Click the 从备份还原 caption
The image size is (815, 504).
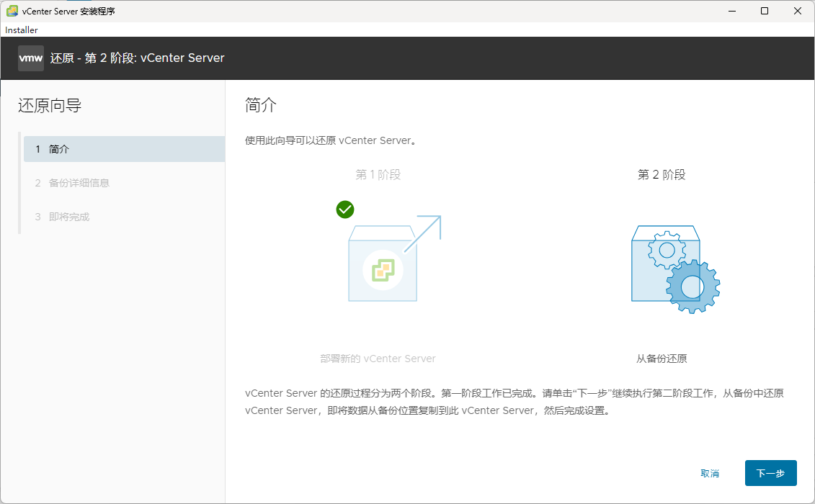tap(662, 359)
